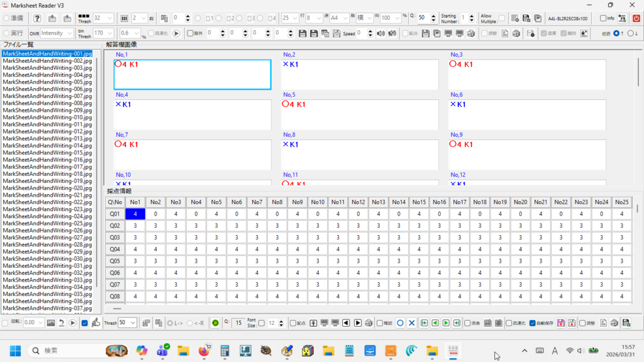
Task: Click the No,2 answer image thumbnail
Action: click(360, 75)
